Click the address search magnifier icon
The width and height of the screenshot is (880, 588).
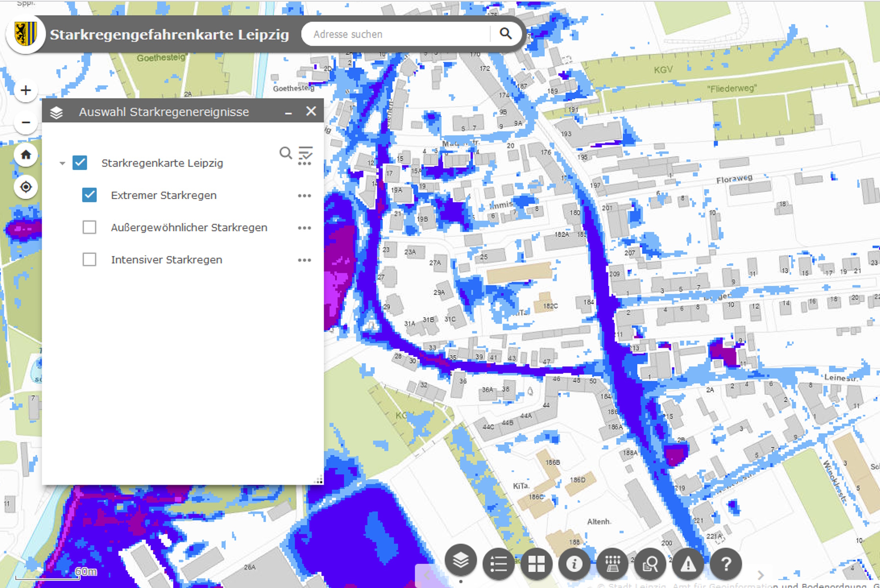[505, 34]
